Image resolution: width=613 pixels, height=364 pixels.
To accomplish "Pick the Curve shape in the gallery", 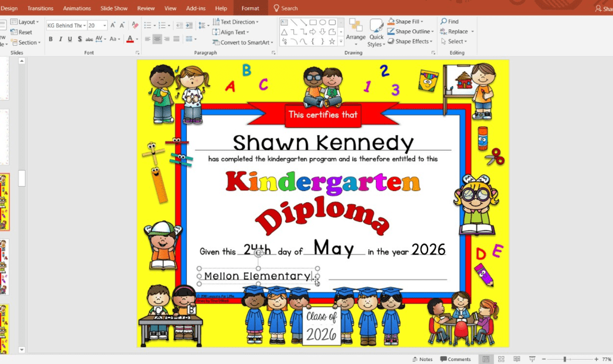I will point(304,41).
